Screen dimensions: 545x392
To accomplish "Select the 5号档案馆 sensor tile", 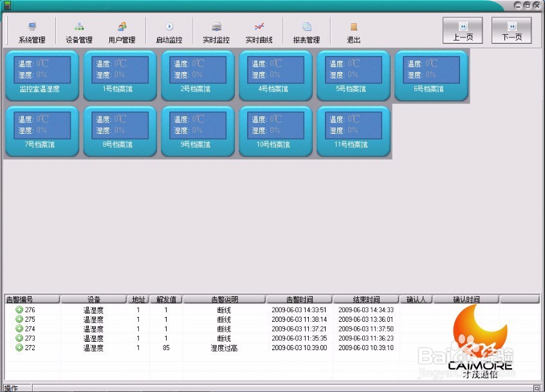I will pyautogui.click(x=353, y=75).
